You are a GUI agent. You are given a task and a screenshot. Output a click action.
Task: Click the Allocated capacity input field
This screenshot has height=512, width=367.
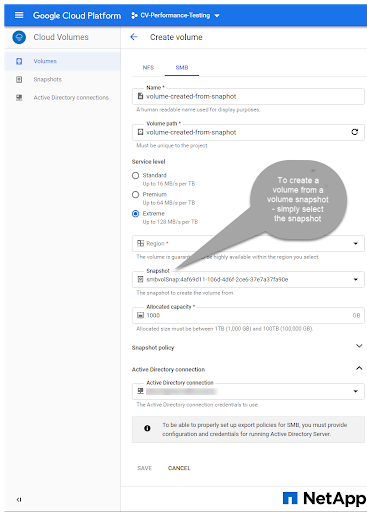248,315
